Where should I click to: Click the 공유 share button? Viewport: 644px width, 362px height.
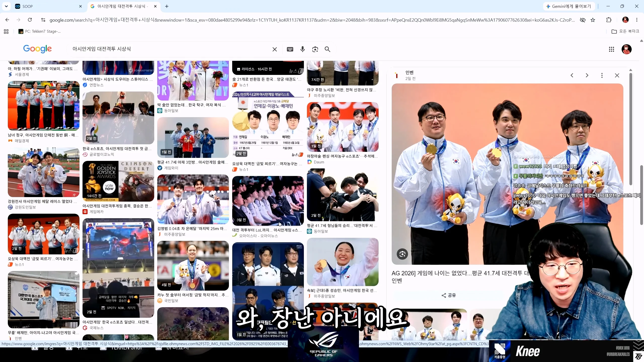coord(449,295)
